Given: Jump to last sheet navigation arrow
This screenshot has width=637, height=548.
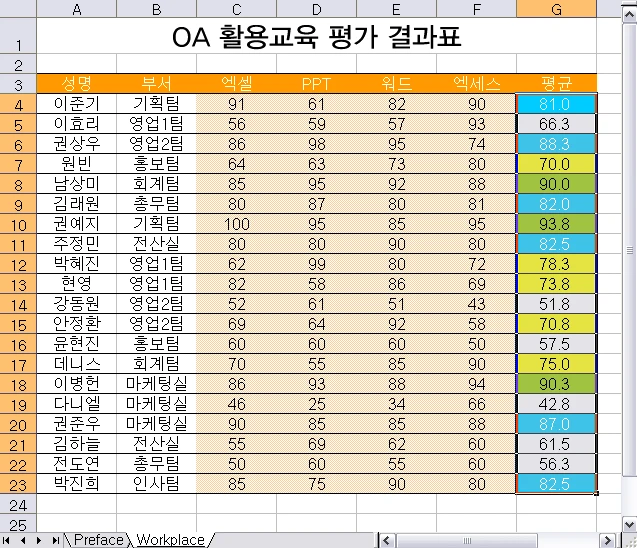Looking at the screenshot, I should [56, 540].
